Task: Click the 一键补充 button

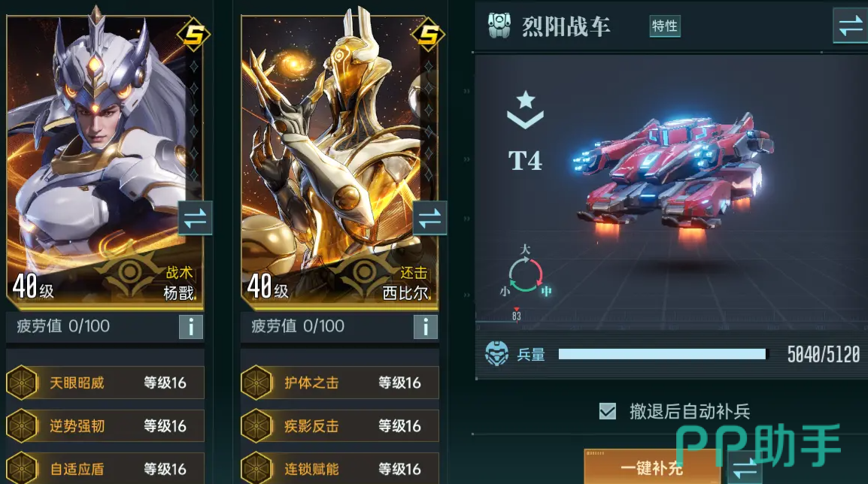Action: (652, 467)
